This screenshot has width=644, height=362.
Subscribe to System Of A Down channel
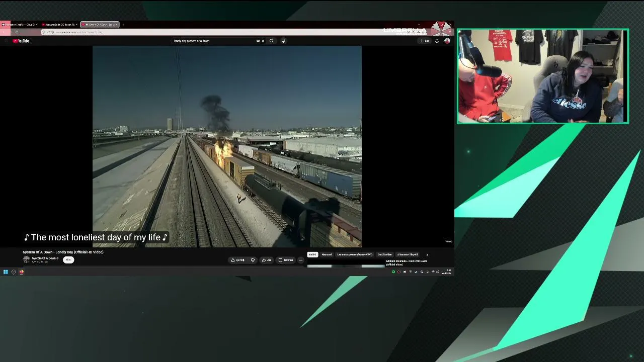click(x=68, y=259)
